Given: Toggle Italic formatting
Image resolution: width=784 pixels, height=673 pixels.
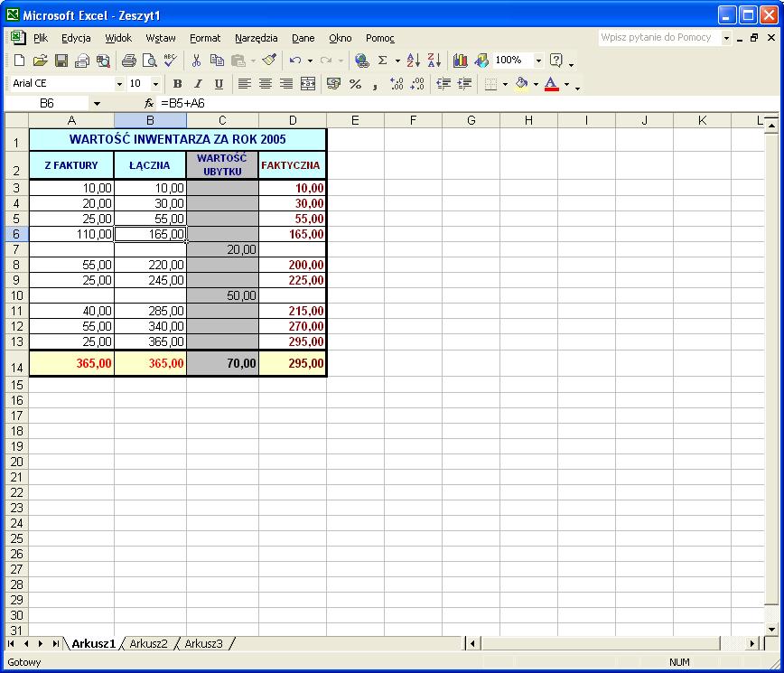Looking at the screenshot, I should click(198, 84).
